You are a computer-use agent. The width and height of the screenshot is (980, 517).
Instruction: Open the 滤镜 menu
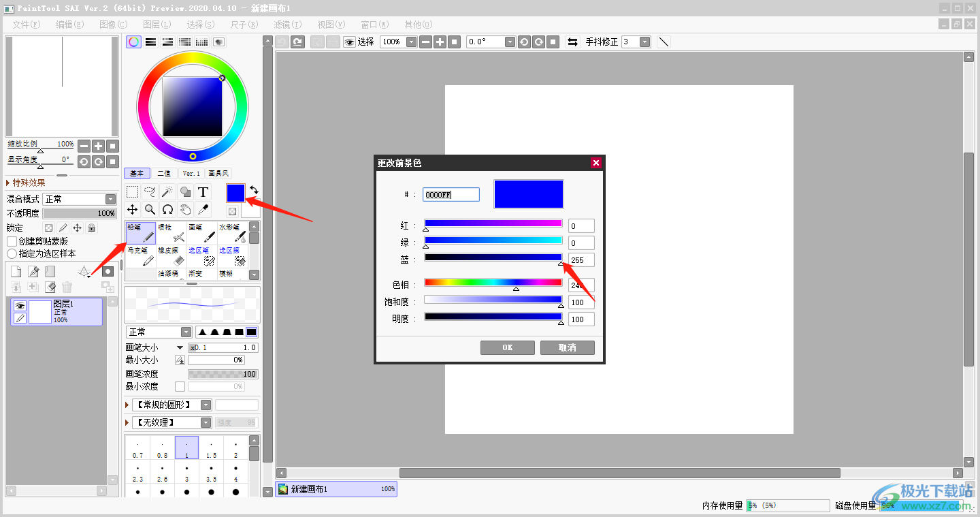pos(287,24)
